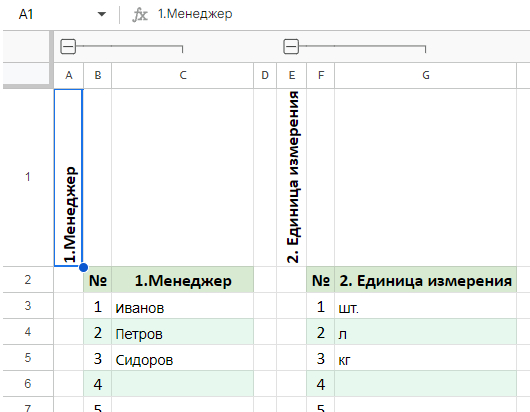Click the '2. Единица измерения' green header cell in column G
This screenshot has width=530, height=412.
point(426,280)
